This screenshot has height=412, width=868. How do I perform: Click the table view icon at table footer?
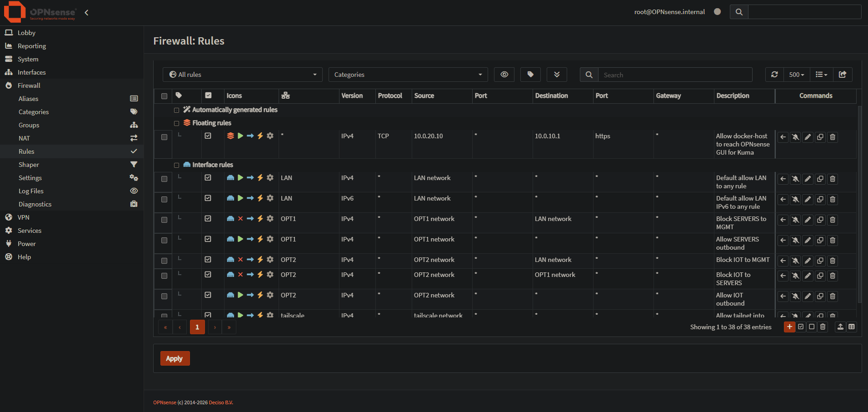(x=852, y=327)
